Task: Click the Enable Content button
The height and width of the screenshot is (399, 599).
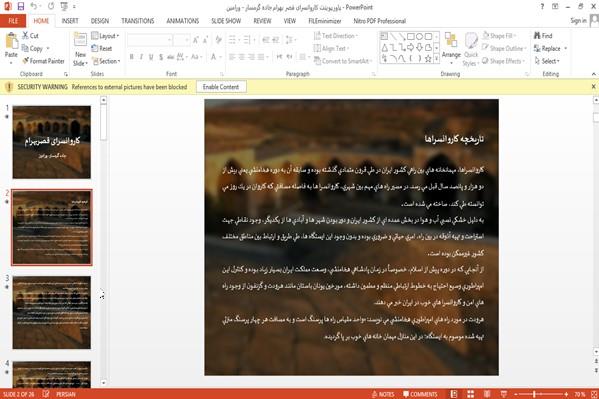Action: (x=221, y=87)
